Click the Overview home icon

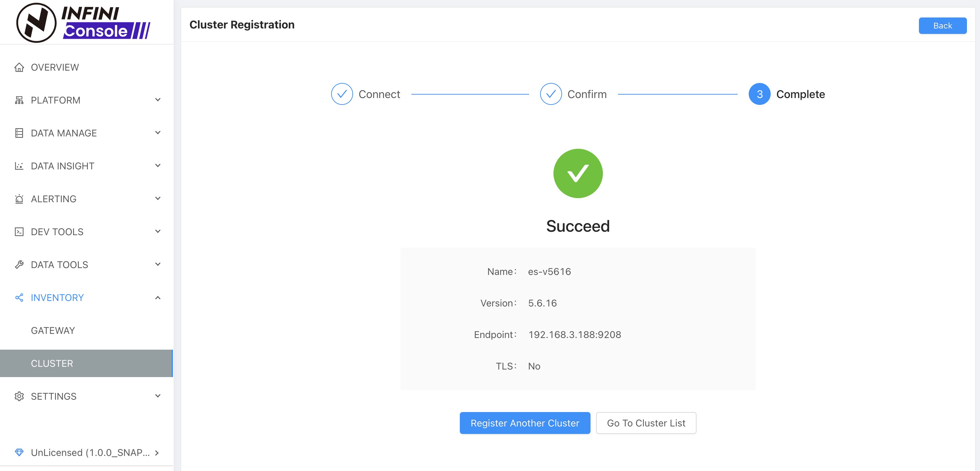19,67
